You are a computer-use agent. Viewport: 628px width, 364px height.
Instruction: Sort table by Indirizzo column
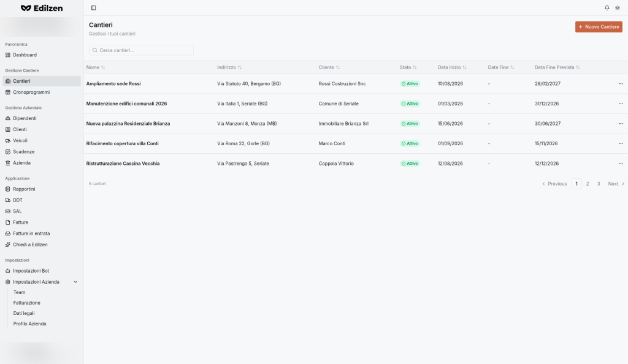[x=229, y=67]
